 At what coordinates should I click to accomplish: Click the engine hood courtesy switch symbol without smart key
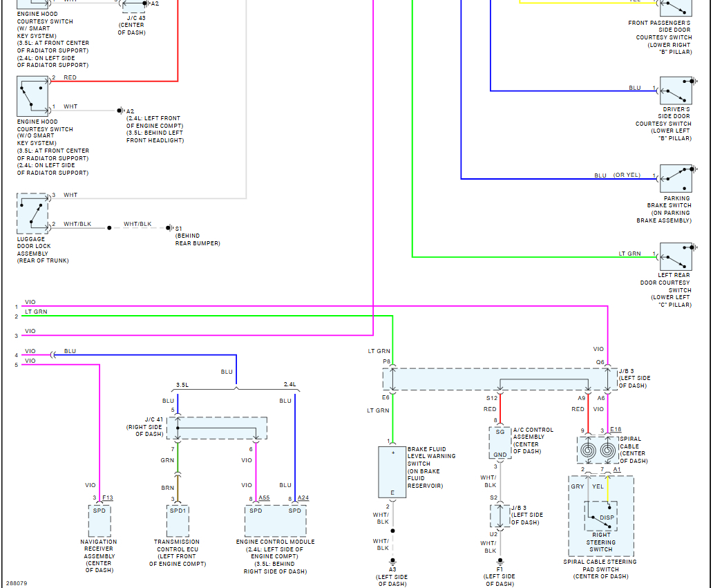(32, 96)
